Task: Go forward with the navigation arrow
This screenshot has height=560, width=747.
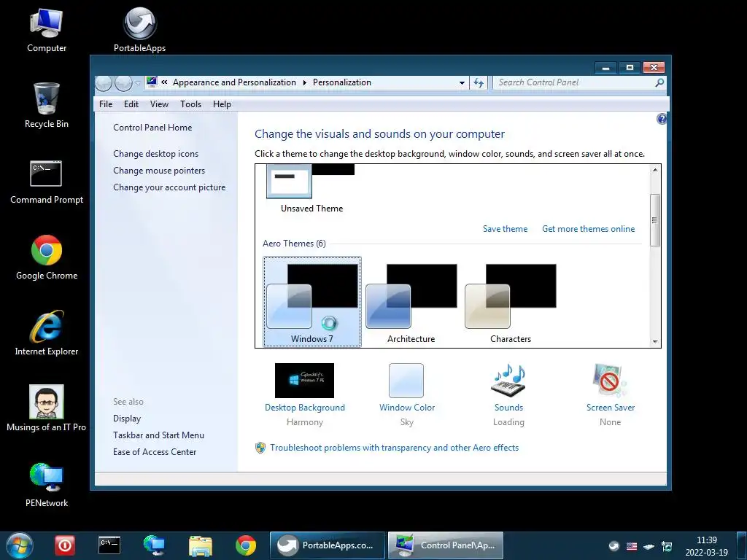Action: (123, 83)
